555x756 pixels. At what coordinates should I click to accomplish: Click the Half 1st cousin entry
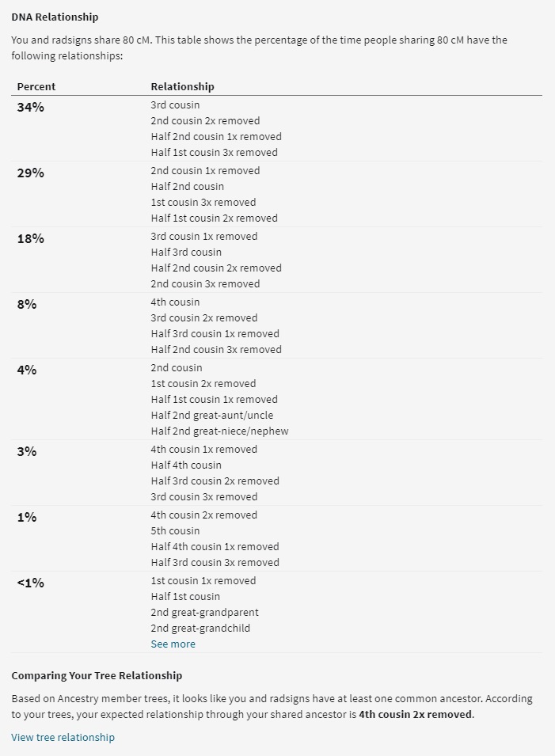(x=185, y=596)
